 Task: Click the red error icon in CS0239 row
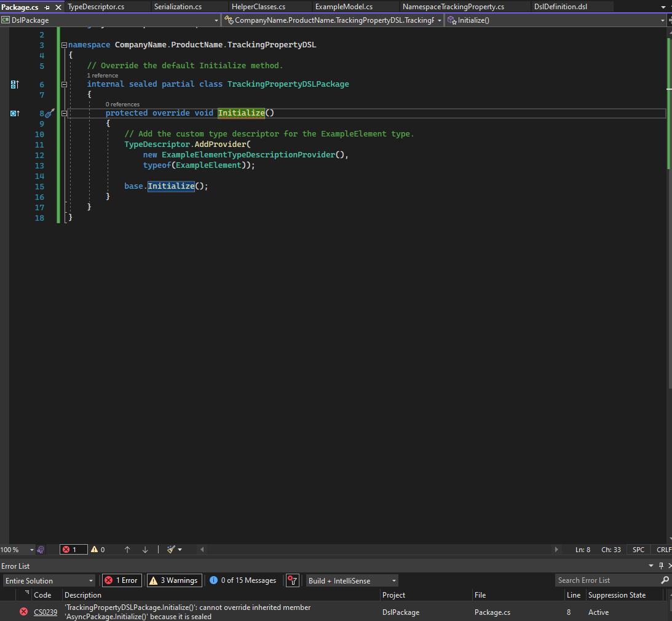(24, 612)
